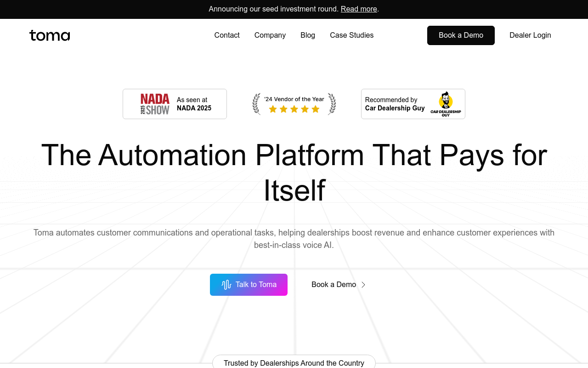Click the five gold stars rating
The image size is (588, 368).
pyautogui.click(x=294, y=109)
